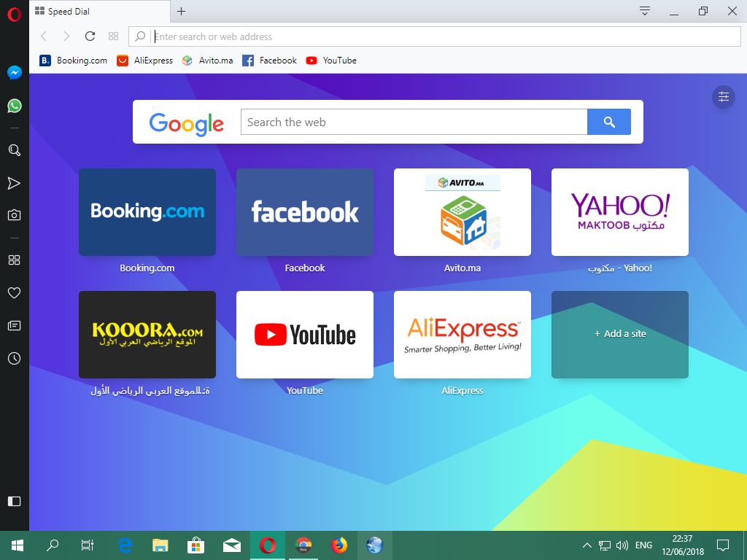Open the clock and date 22:37 flyout
The image size is (747, 560).
tap(682, 545)
